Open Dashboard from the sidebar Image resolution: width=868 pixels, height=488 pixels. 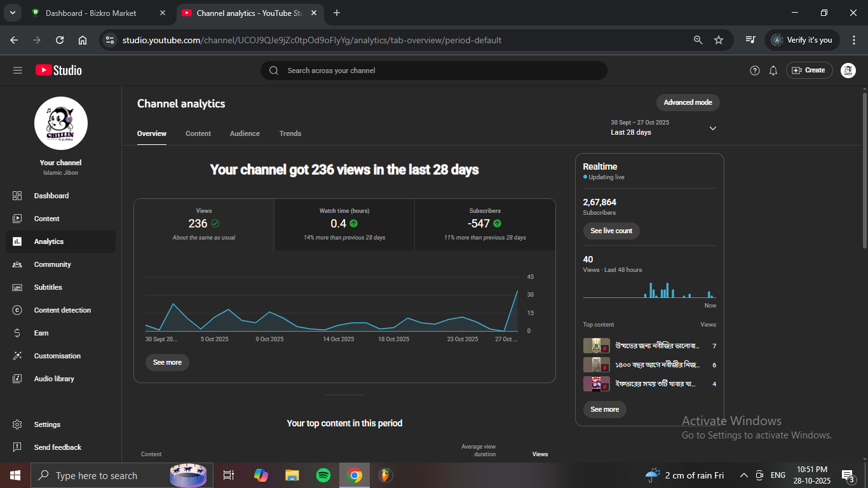[x=51, y=196]
